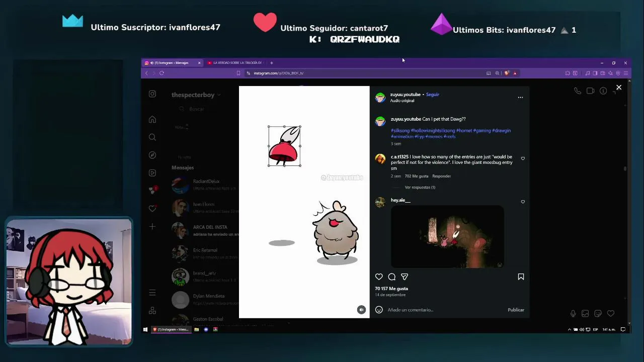Open the sticker picker in the chat
This screenshot has width=644, height=362.
[598, 314]
